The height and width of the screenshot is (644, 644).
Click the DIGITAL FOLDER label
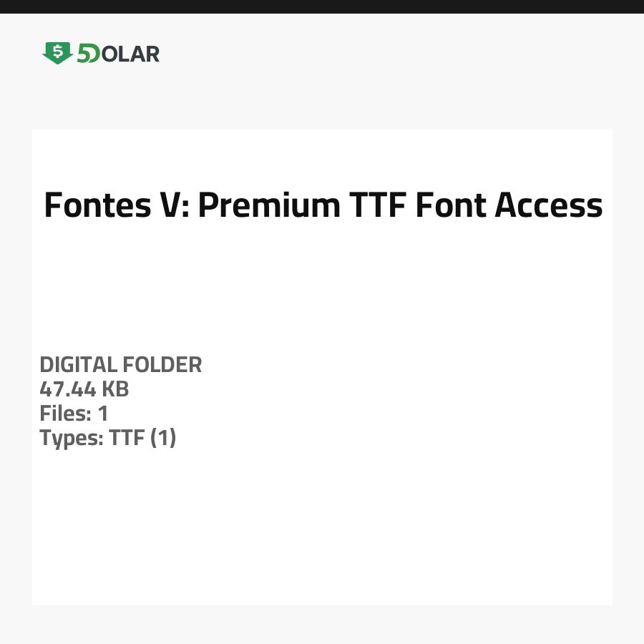(121, 365)
